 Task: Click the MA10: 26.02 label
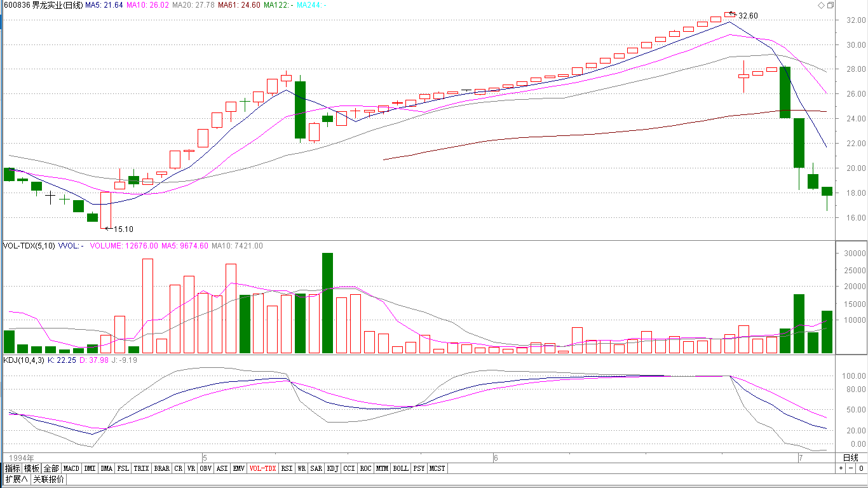pos(147,5)
